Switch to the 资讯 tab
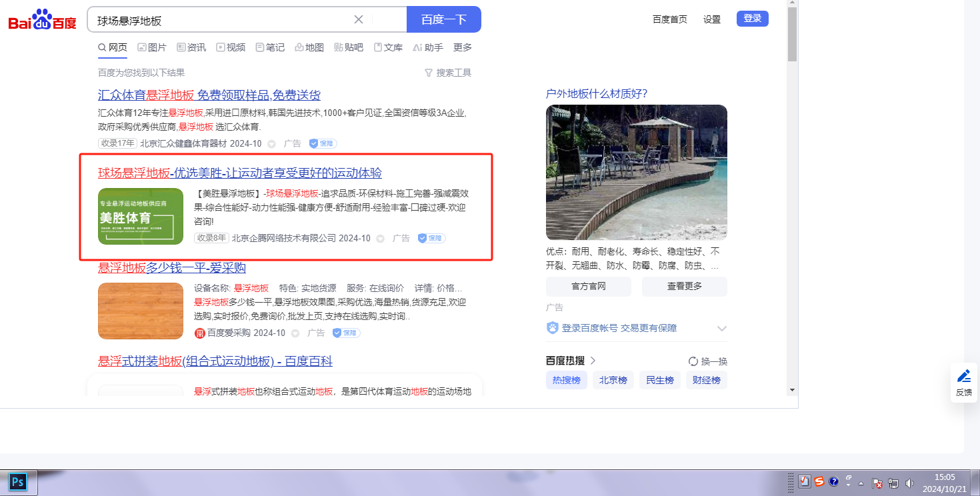Image resolution: width=980 pixels, height=496 pixels. 191,47
